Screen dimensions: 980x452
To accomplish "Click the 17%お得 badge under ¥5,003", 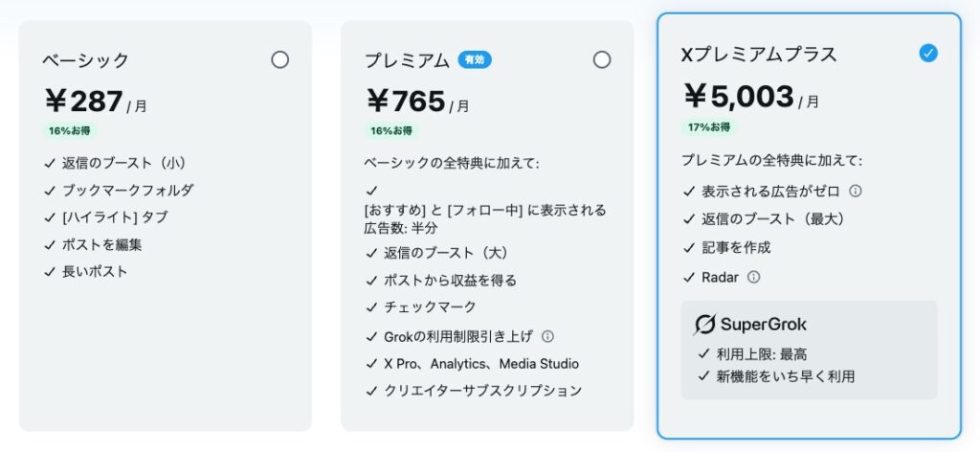I will [x=709, y=126].
